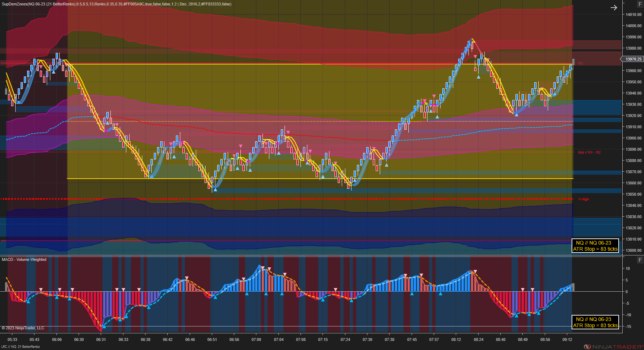Click the 05:33 time axis label
Viewport: 644px width, 350px height.
(x=12, y=339)
